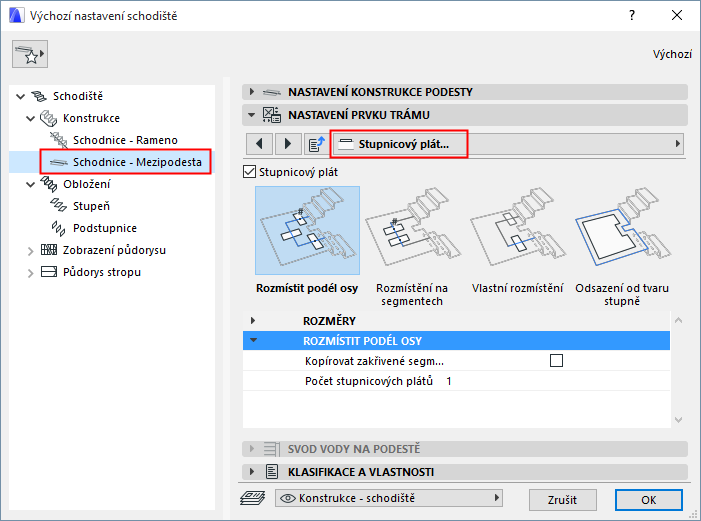The height and width of the screenshot is (521, 701).
Task: Collapse the Rozmístit podél osy section
Action: pyautogui.click(x=253, y=340)
